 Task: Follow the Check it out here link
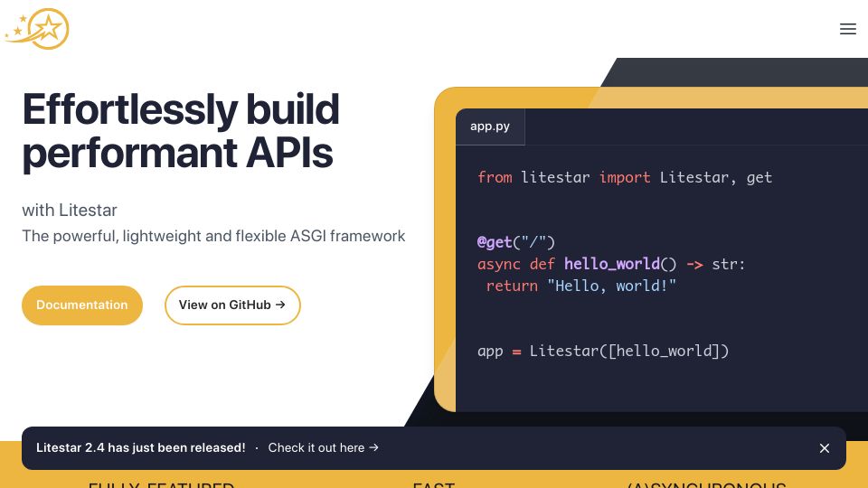pos(324,447)
